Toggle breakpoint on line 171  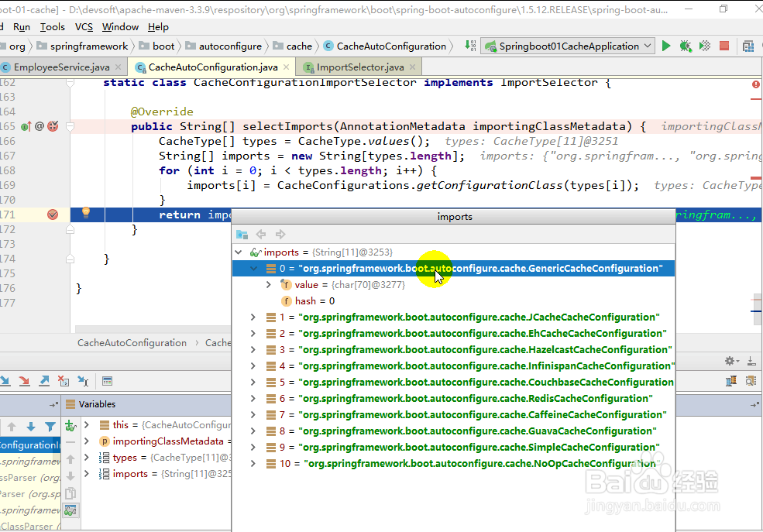click(53, 215)
